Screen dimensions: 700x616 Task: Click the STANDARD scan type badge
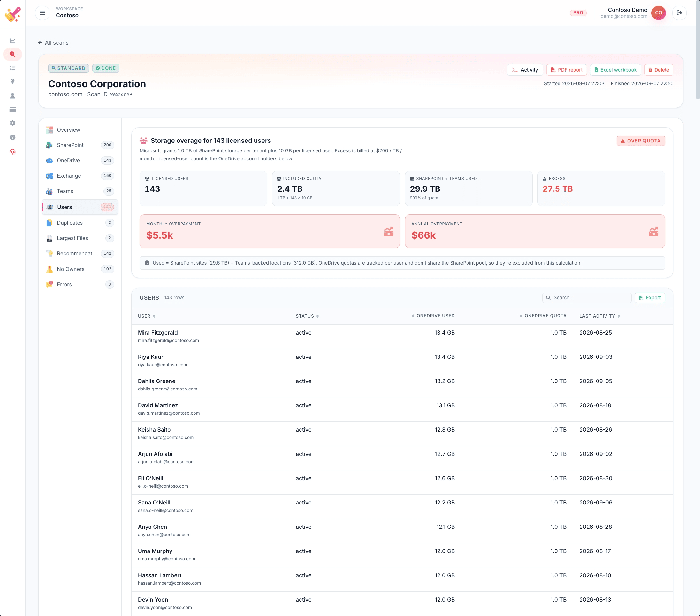pos(68,68)
